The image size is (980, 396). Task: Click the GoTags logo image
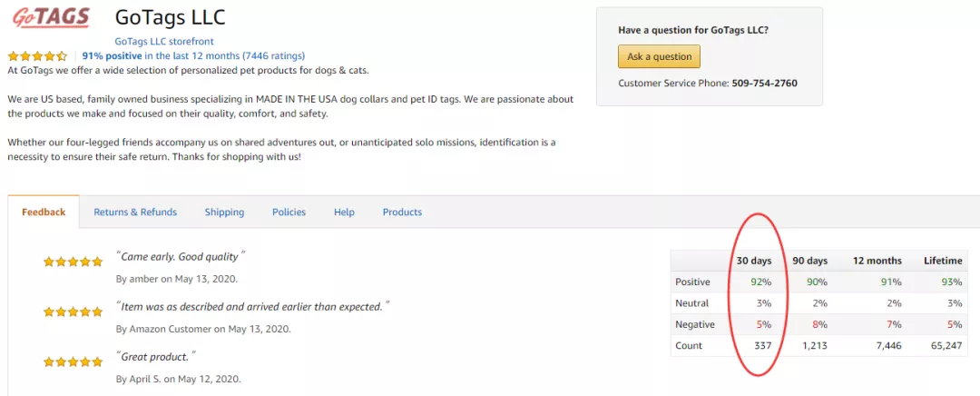(x=50, y=18)
